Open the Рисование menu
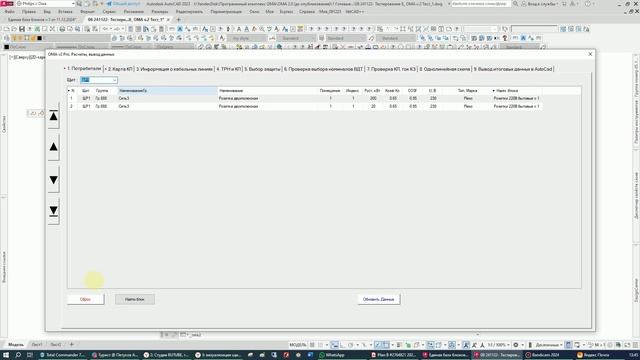This screenshot has height=360, width=640. 133,12
